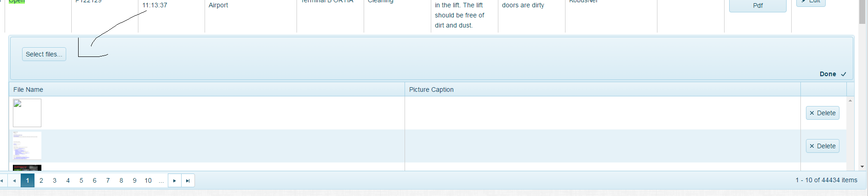Click the main page vertical scrollbar
This screenshot has height=196, width=868.
pos(862,92)
